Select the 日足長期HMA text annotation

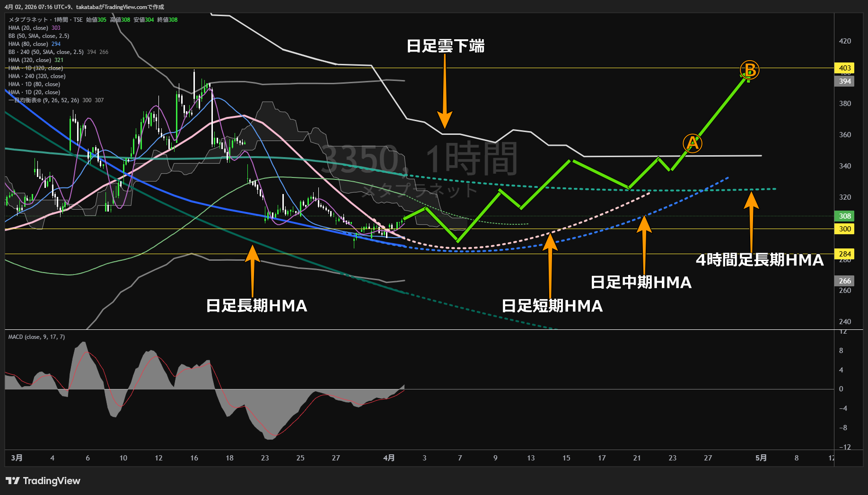257,306
